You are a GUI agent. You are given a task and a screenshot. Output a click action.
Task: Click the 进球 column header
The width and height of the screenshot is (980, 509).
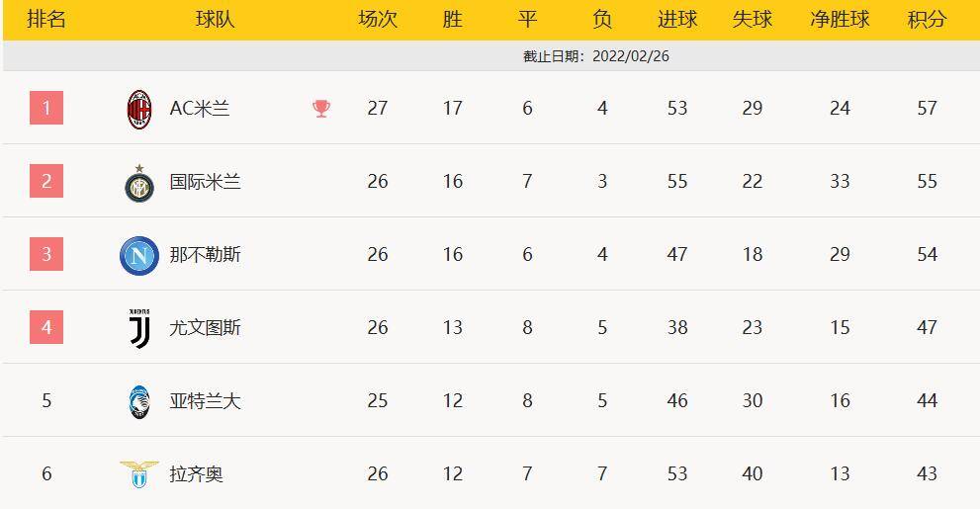pyautogui.click(x=676, y=20)
